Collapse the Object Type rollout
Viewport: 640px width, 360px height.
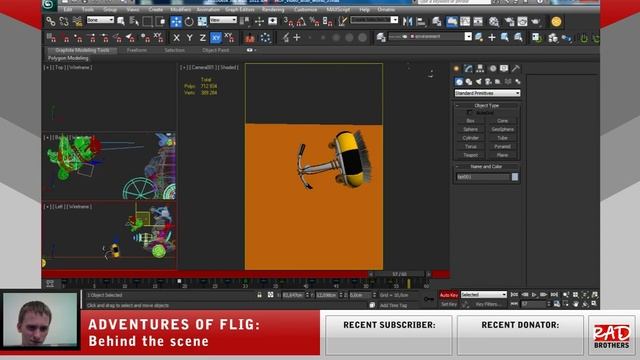(x=487, y=105)
